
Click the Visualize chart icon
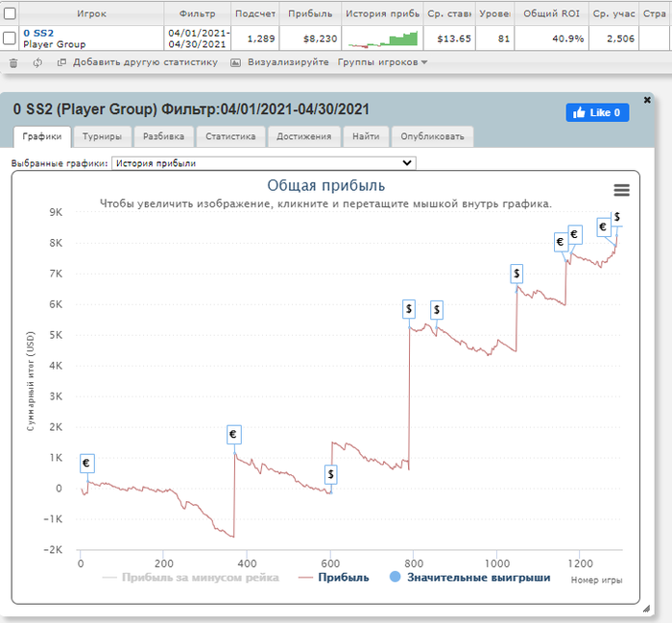(x=235, y=62)
